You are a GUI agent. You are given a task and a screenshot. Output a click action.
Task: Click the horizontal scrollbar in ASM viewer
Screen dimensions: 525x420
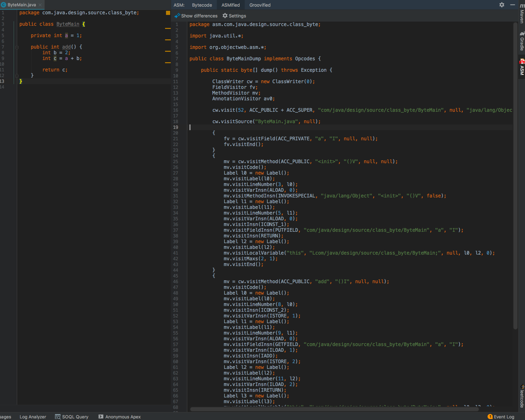point(334,409)
